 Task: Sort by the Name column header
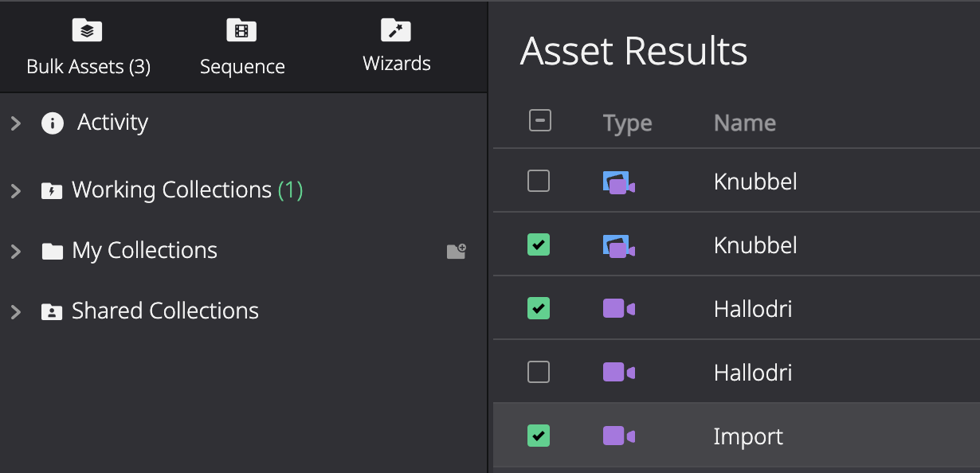[x=745, y=123]
